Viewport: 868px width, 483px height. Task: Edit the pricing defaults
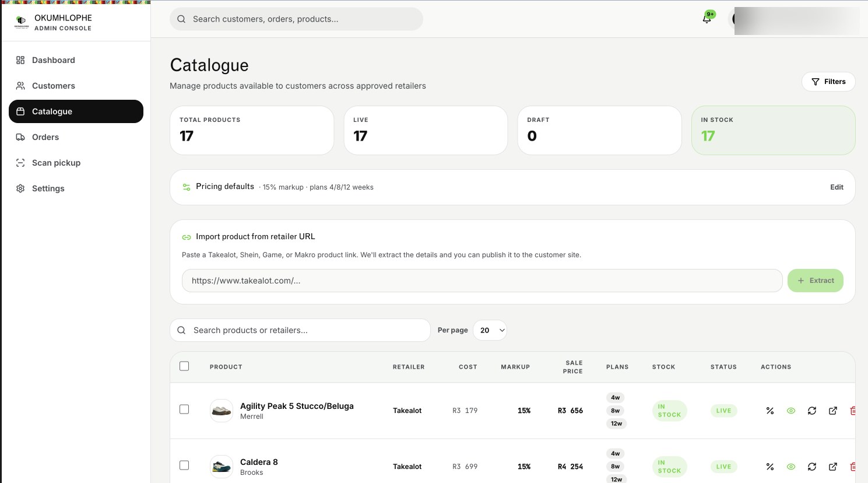tap(837, 187)
